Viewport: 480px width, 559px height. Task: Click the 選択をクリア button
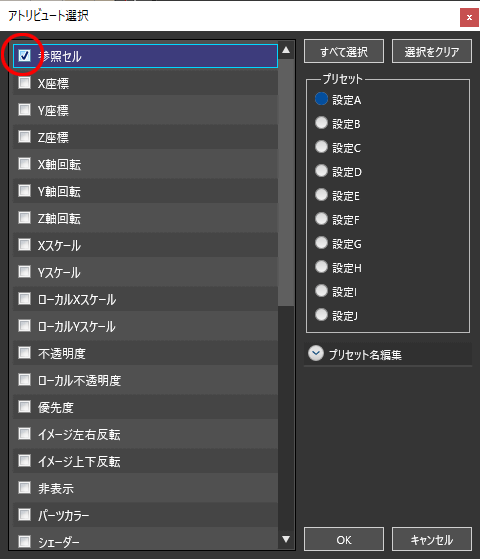(x=432, y=51)
